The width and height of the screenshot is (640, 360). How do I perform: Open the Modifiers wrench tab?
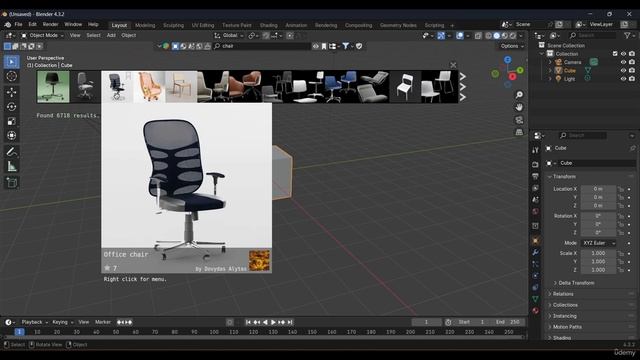pyautogui.click(x=536, y=252)
